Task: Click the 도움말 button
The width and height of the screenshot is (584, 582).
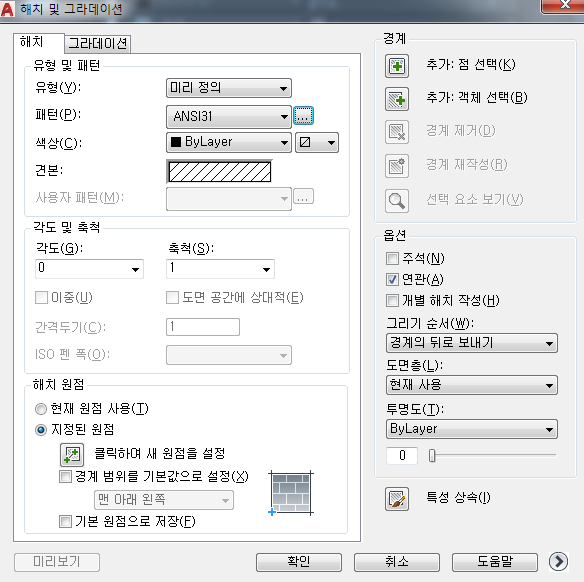Action: 495,562
